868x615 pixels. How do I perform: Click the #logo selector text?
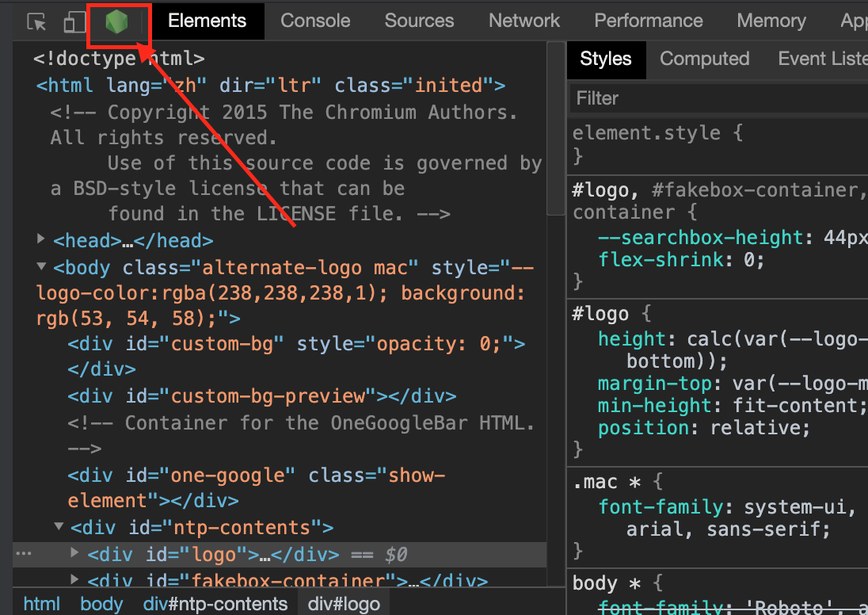[x=600, y=314]
